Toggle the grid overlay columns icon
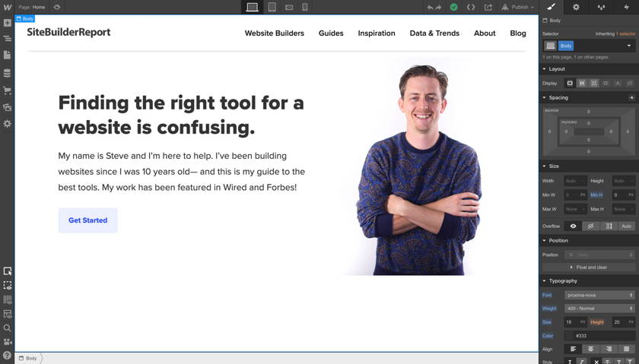The width and height of the screenshot is (639, 364). click(x=8, y=299)
